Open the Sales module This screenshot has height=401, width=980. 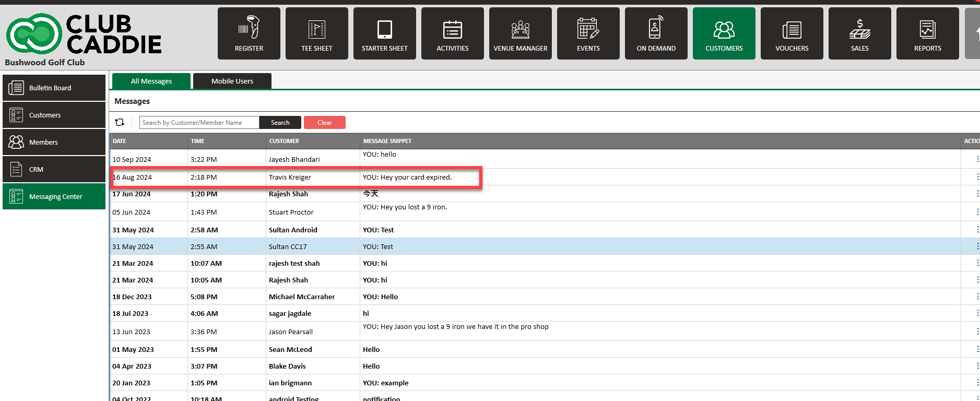coord(860,33)
